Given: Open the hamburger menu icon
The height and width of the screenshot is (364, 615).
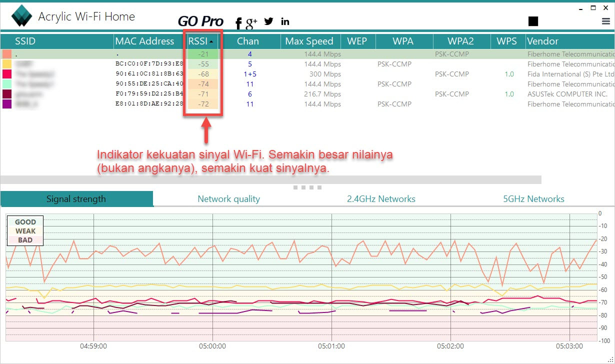Looking at the screenshot, I should coord(606,21).
